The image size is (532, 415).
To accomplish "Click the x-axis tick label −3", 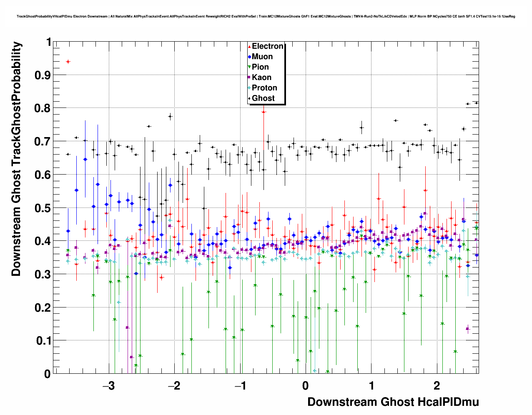I will coord(108,386).
